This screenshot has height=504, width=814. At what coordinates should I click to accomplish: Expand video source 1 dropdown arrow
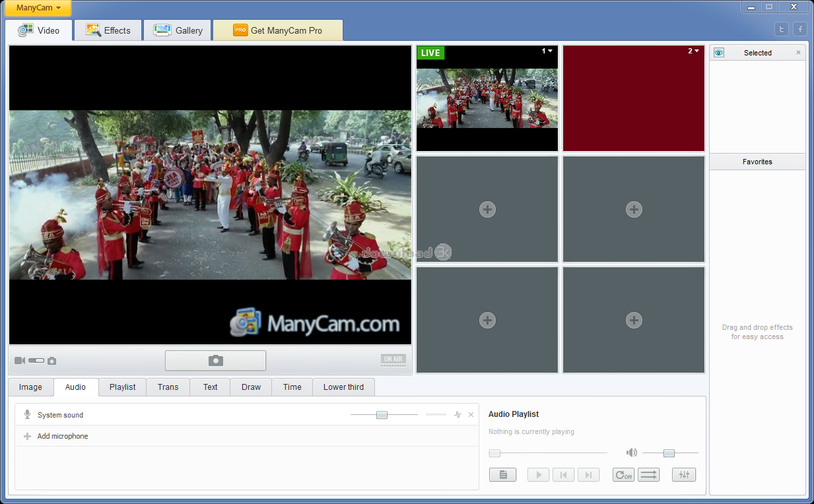(550, 51)
